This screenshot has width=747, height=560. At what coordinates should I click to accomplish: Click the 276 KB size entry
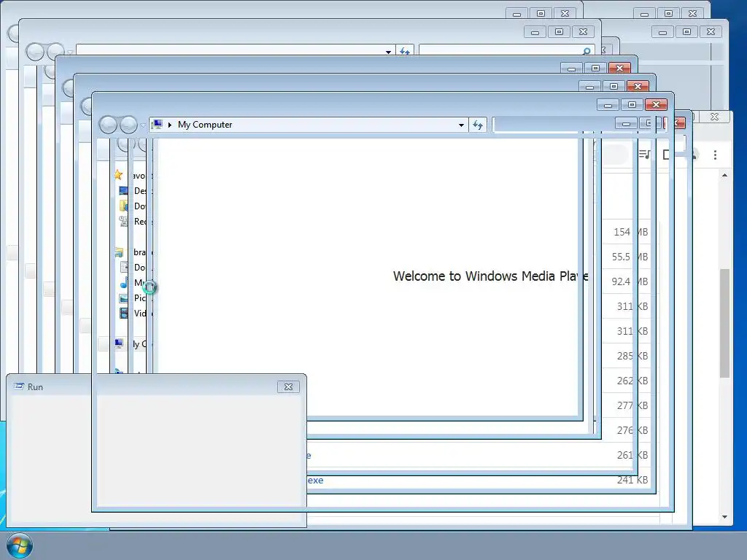coord(632,430)
